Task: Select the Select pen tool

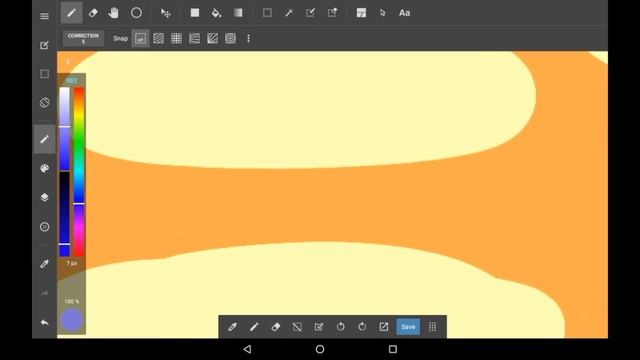Action: pos(311,13)
